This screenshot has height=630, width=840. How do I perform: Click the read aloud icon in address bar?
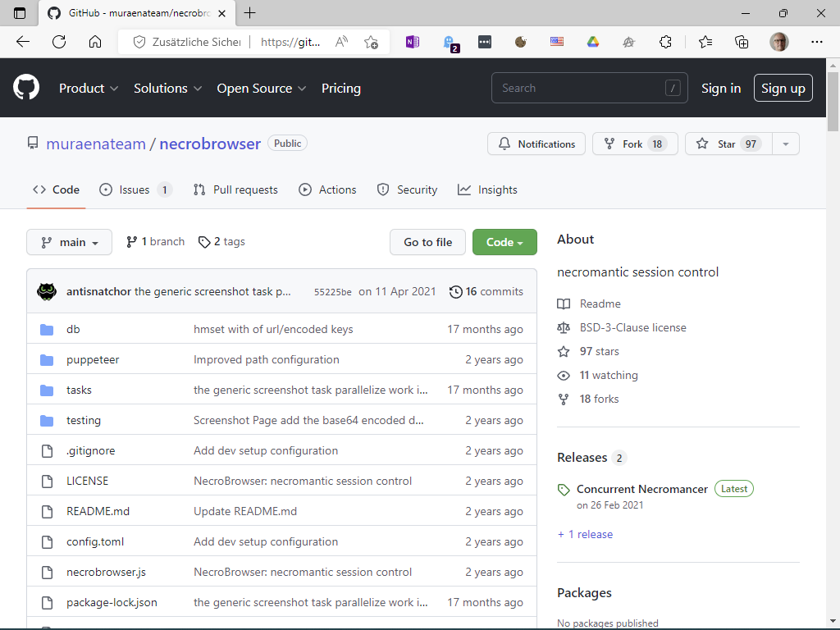(341, 42)
